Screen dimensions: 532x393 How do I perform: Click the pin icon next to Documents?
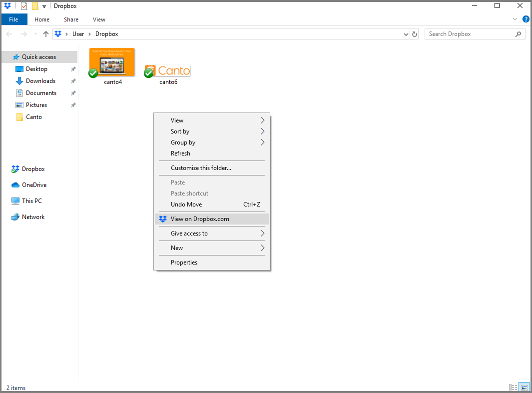coord(73,92)
